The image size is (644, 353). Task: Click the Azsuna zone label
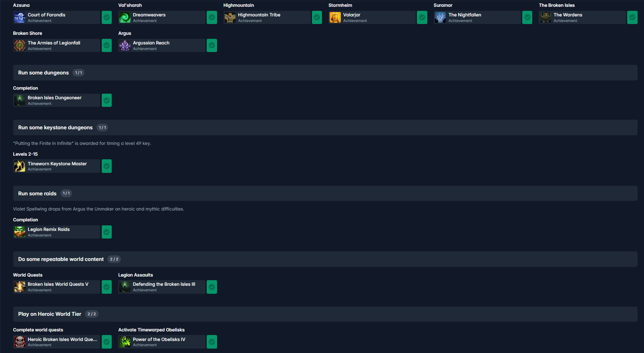pos(21,5)
